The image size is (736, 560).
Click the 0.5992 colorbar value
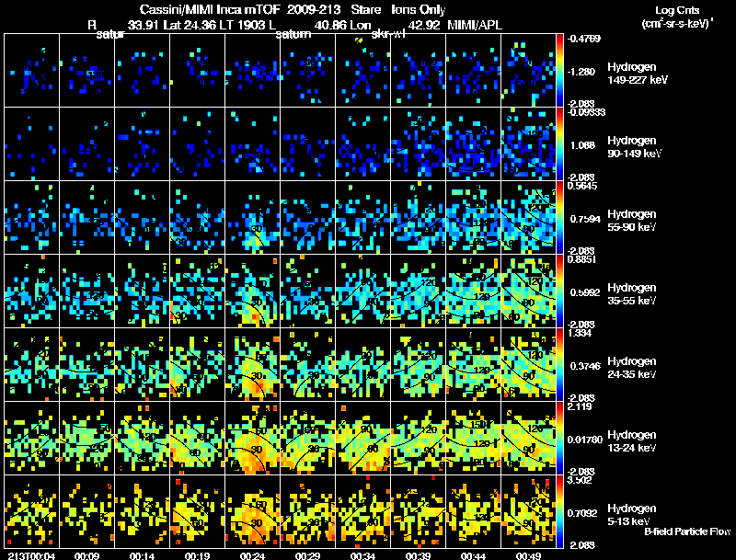click(x=585, y=292)
